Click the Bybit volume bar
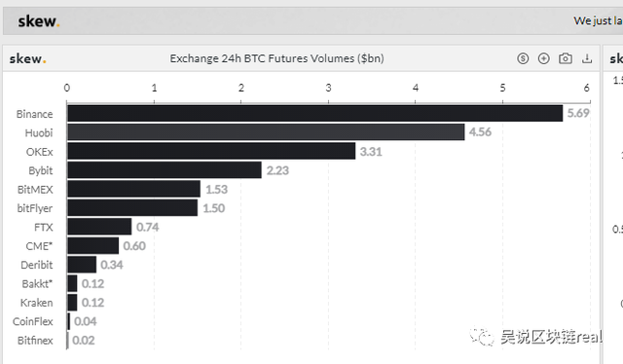623x364 pixels. click(x=165, y=170)
